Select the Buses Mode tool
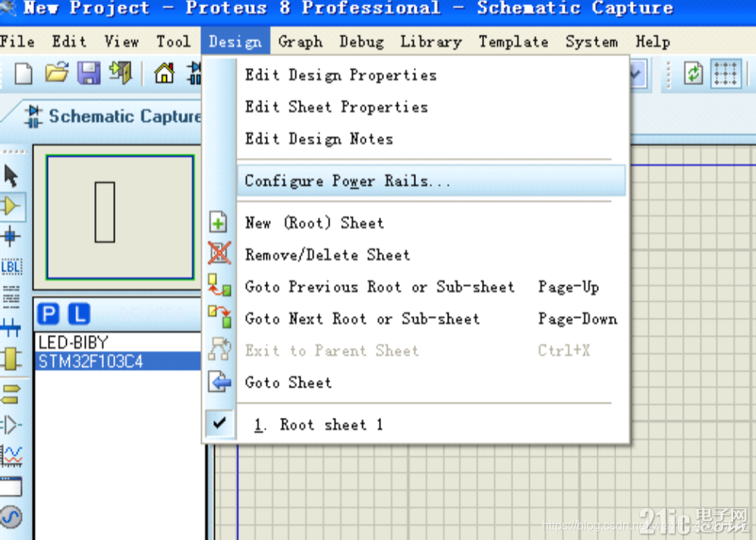This screenshot has height=540, width=756. tap(11, 328)
